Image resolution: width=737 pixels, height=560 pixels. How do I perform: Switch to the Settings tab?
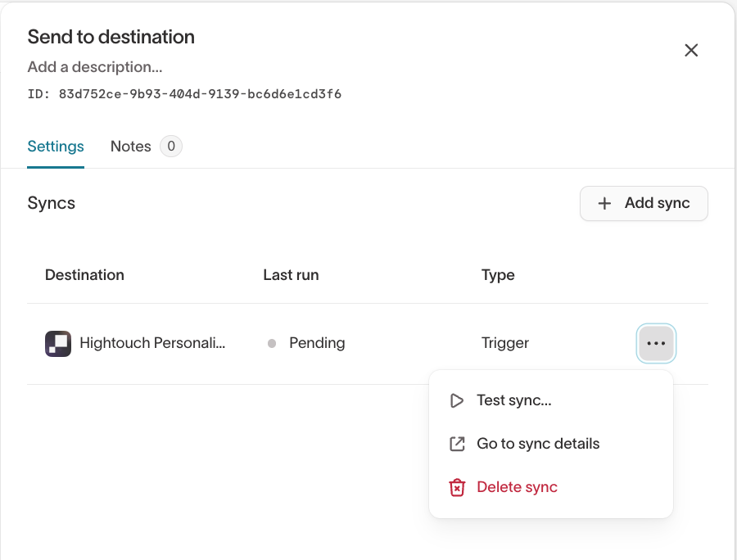tap(55, 147)
